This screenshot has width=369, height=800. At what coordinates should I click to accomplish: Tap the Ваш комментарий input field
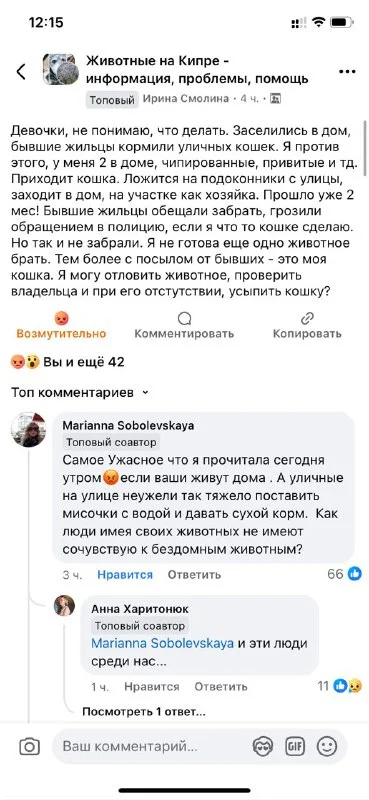(153, 747)
